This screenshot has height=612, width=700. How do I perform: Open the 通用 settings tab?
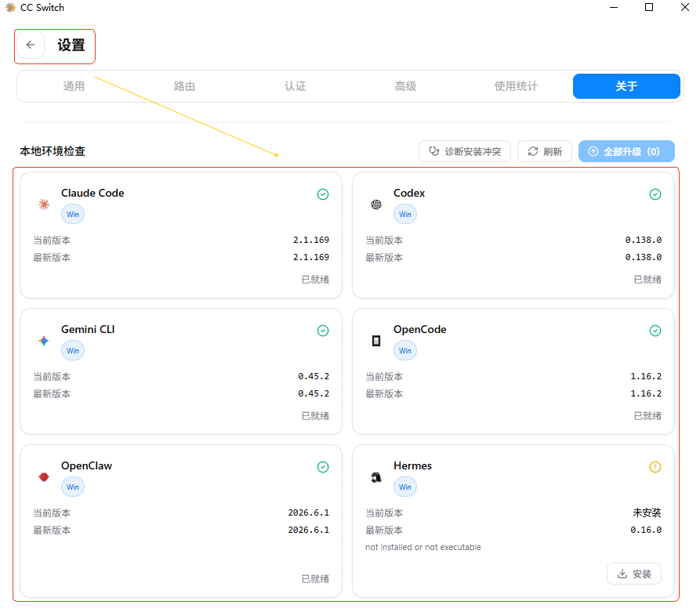[x=74, y=86]
